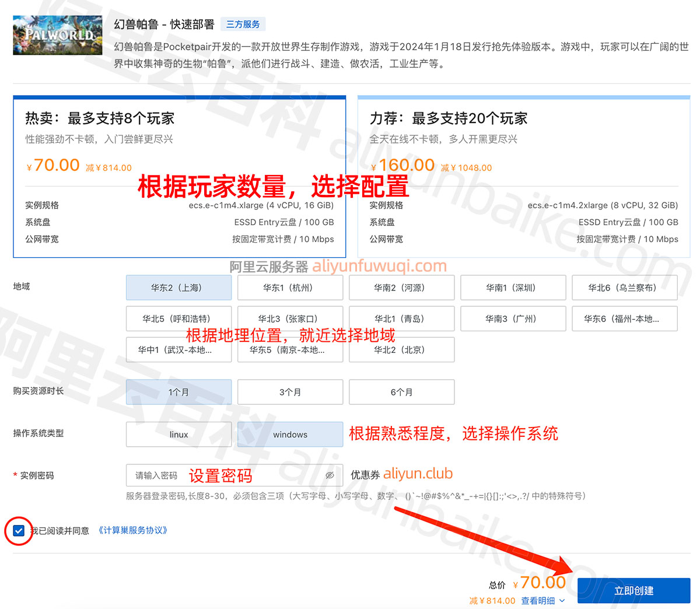Choose region 华北5（呼和浩特）
This screenshot has width=700, height=609.
click(178, 318)
